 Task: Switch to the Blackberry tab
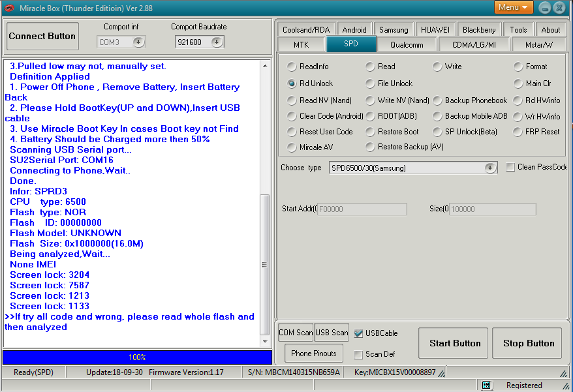[x=479, y=29]
